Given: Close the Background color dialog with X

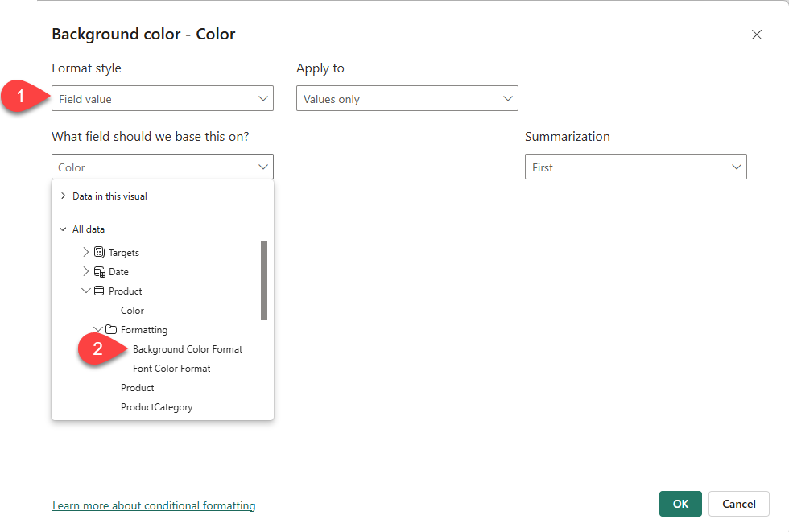Looking at the screenshot, I should pos(756,35).
